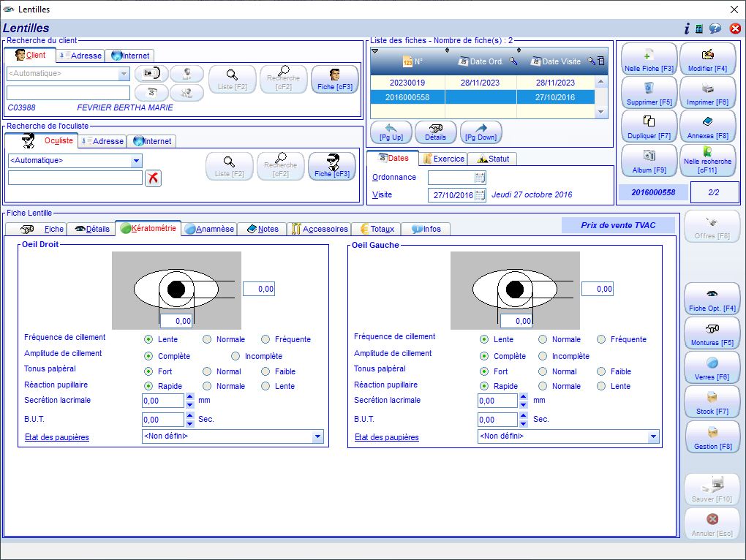The width and height of the screenshot is (746, 560).
Task: Click Modifier [F4] button
Action: click(x=707, y=59)
